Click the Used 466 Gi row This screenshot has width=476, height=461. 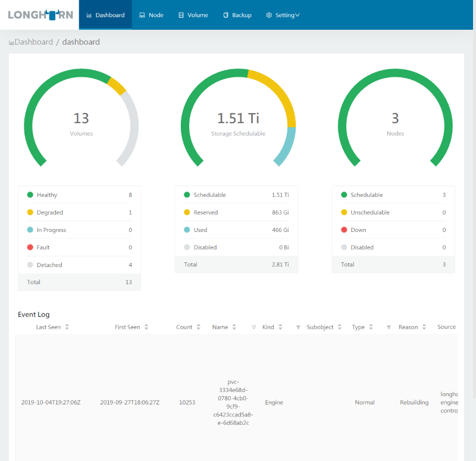236,230
